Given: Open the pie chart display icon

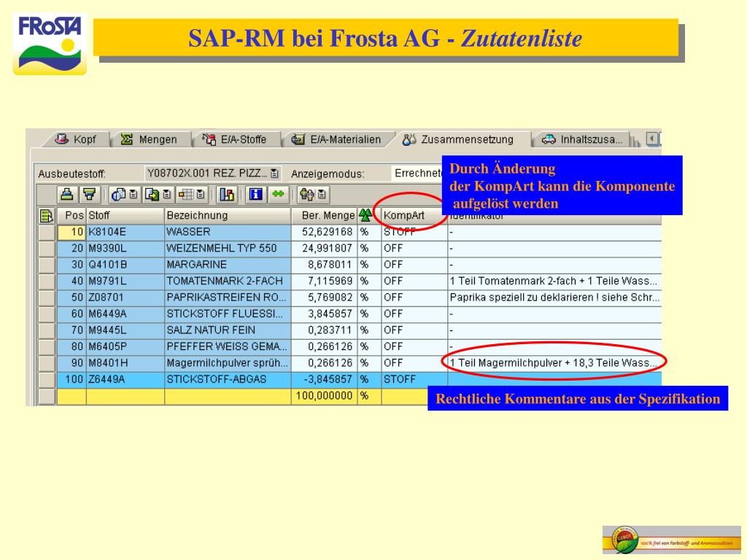Looking at the screenshot, I should click(117, 195).
